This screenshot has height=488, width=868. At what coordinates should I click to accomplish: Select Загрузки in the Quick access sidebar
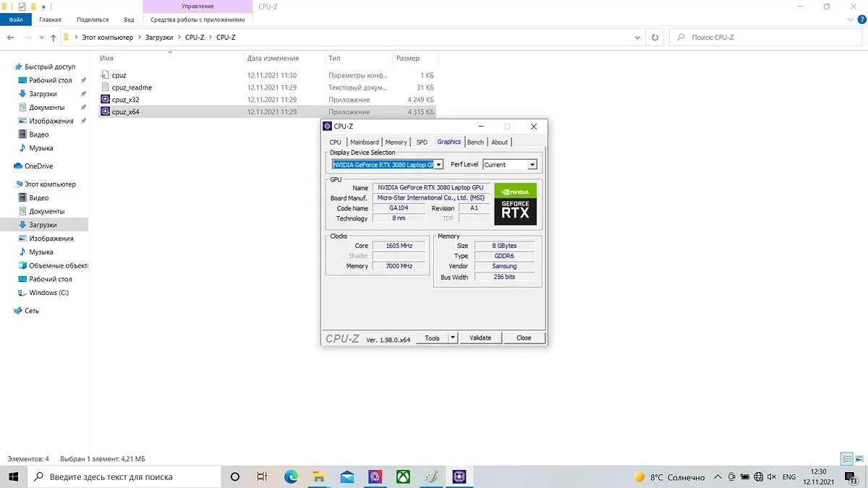[x=43, y=94]
